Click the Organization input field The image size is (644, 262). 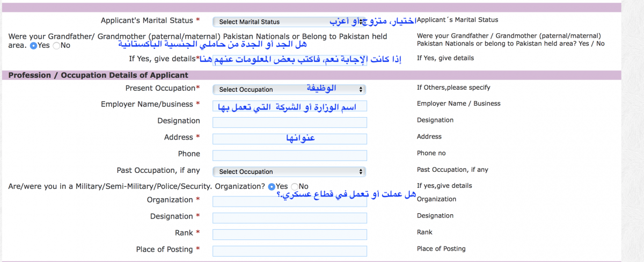coord(289,201)
